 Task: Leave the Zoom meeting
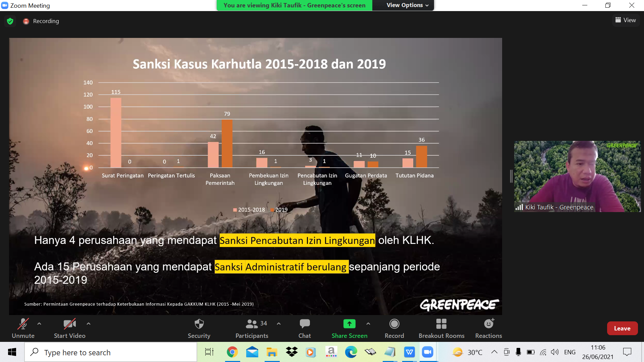[x=622, y=328]
